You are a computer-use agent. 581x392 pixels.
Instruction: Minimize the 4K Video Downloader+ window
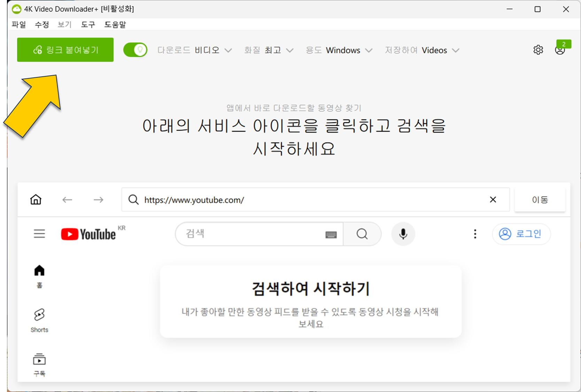point(510,9)
